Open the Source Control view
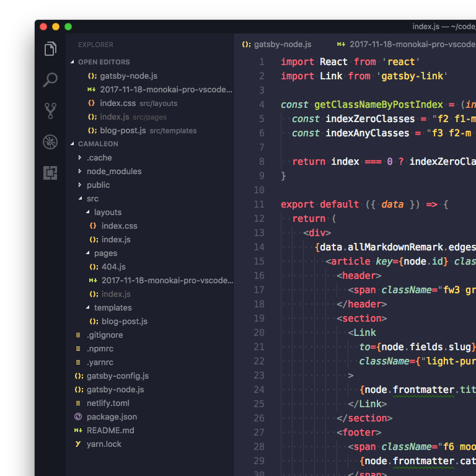 [50, 111]
